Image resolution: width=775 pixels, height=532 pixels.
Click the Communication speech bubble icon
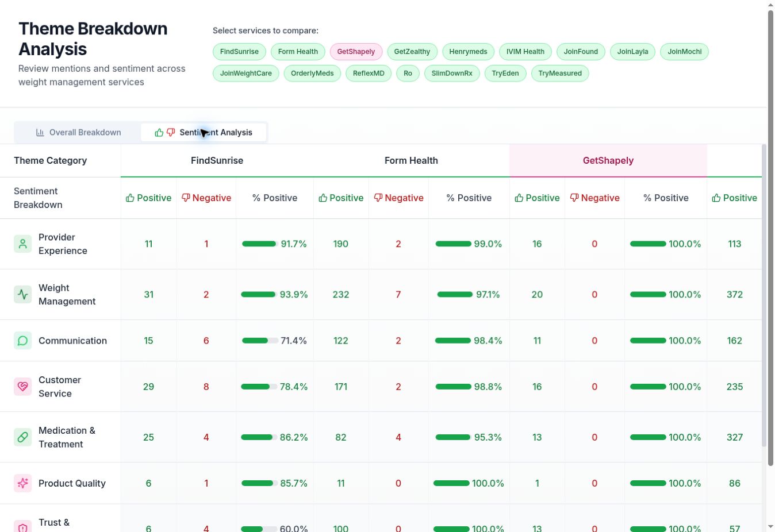(23, 341)
